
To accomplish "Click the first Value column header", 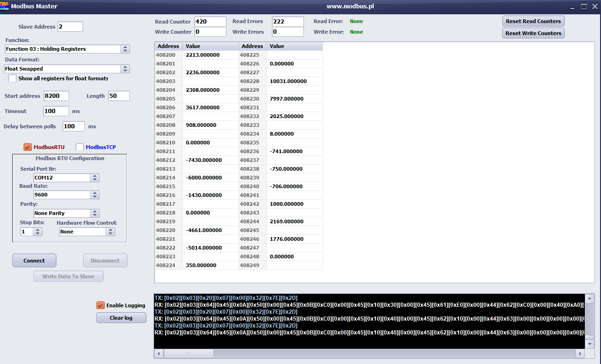I will (x=211, y=46).
